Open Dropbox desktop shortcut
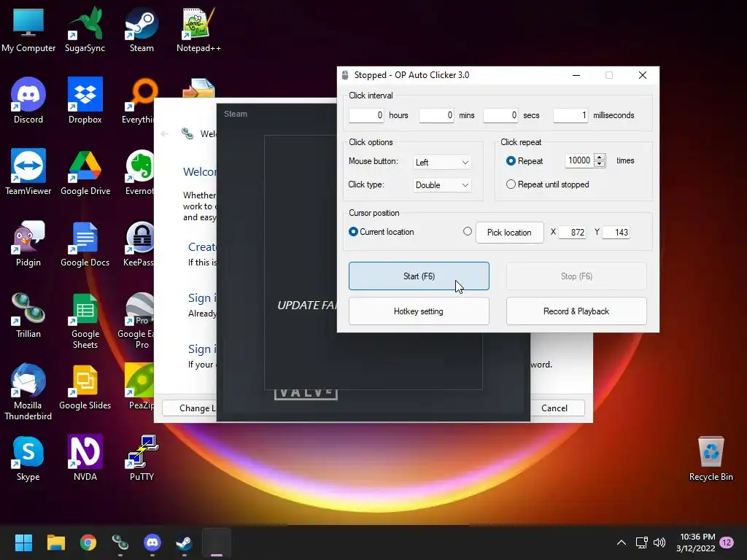The width and height of the screenshot is (747, 560). (85, 101)
